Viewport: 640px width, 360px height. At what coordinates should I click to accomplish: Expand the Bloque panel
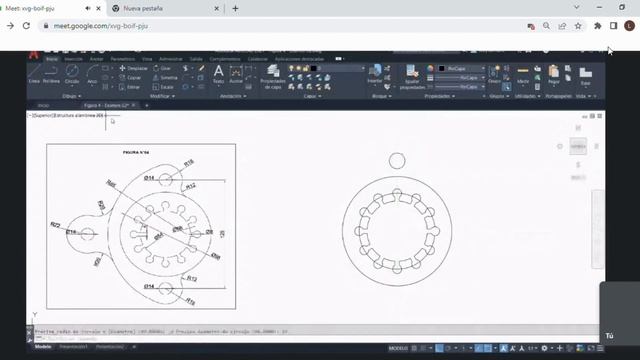382,96
